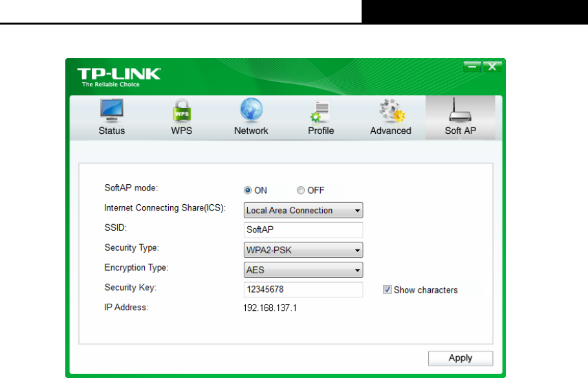588x378 pixels.
Task: Expand the Encryption Type dropdown
Action: click(x=303, y=270)
